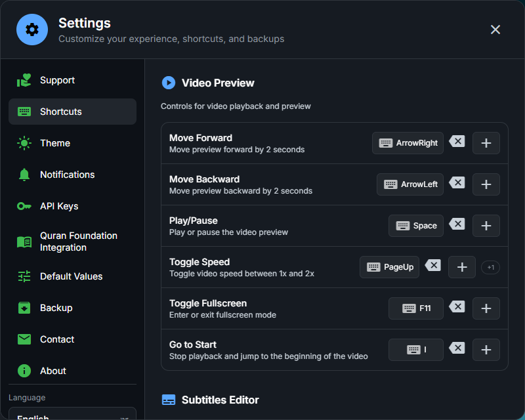The height and width of the screenshot is (420, 525).
Task: Open the Contact section
Action: coord(72,339)
